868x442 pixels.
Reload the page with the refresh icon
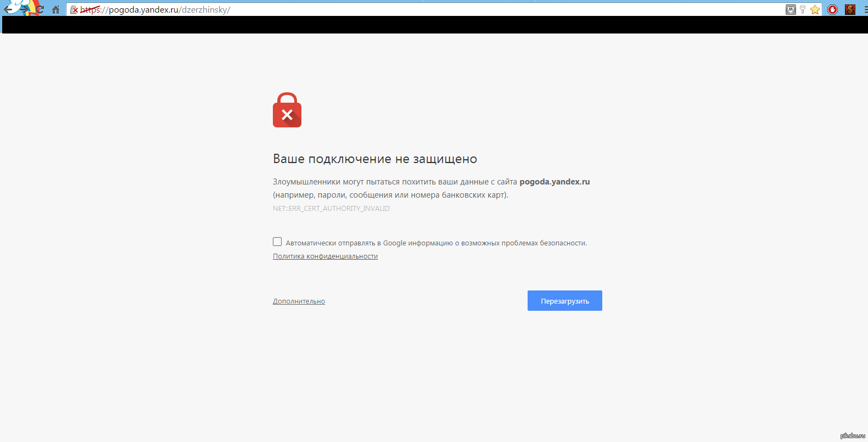point(40,9)
